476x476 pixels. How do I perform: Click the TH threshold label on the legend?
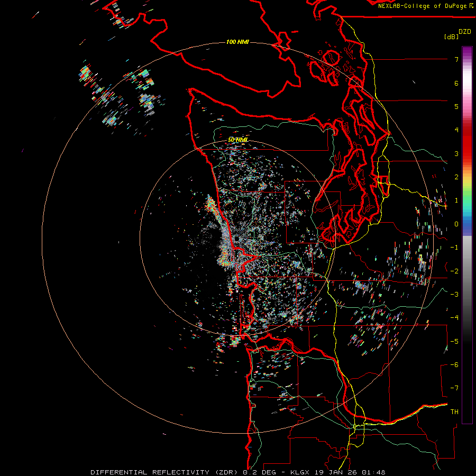point(454,411)
